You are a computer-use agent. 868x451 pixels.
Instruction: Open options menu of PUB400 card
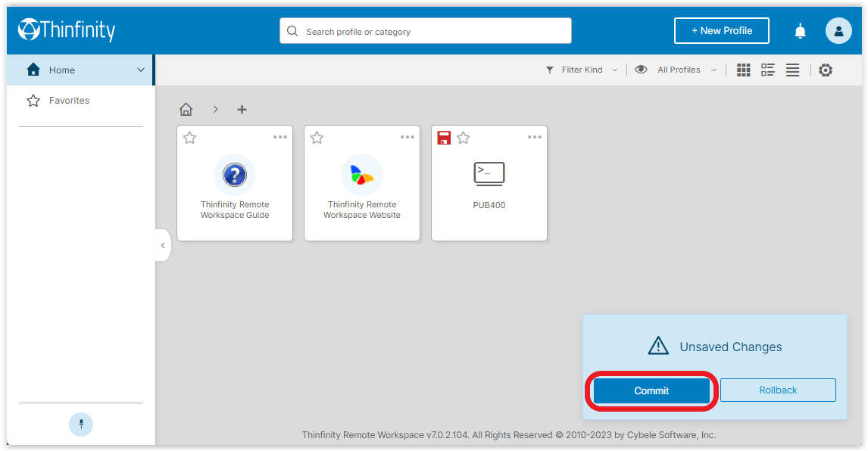pyautogui.click(x=535, y=137)
